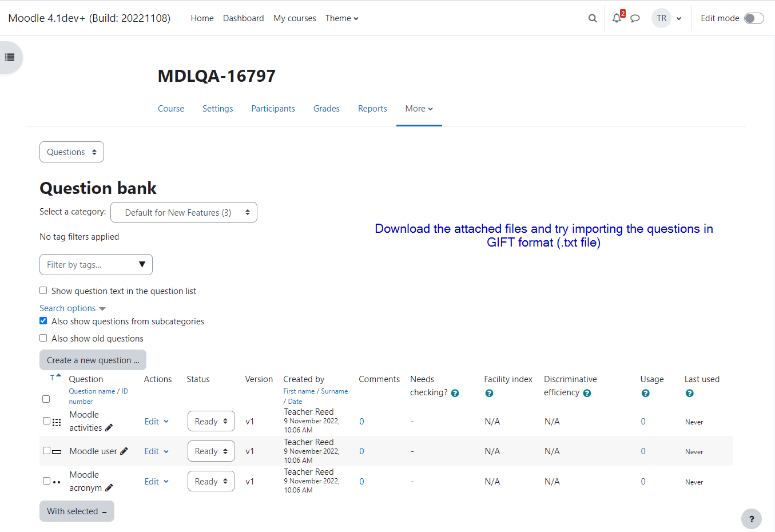Viewport: 775px width, 532px height.
Task: Switch to the Settings tab
Action: coord(218,109)
